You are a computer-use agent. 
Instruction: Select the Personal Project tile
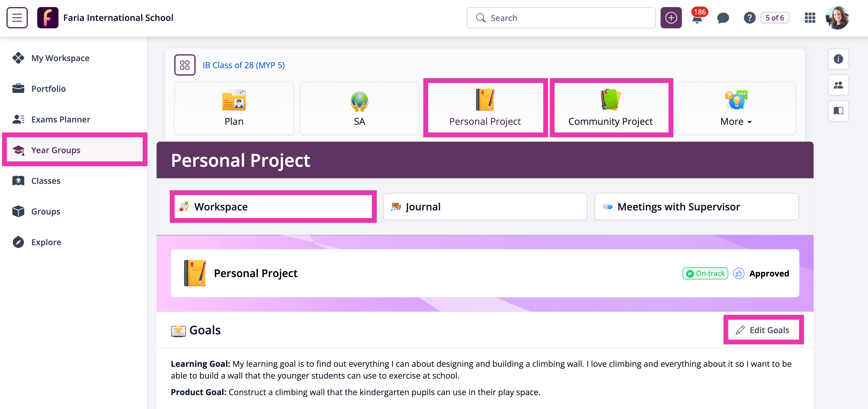(x=485, y=108)
